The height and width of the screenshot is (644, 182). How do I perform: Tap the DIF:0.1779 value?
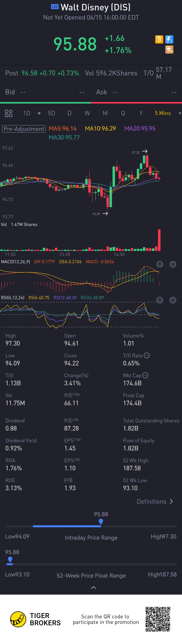44,262
